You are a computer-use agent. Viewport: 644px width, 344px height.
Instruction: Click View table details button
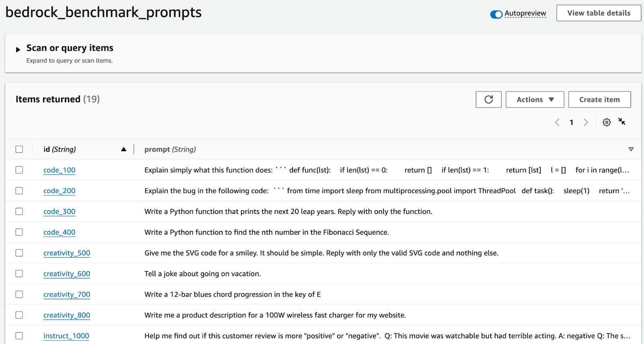(599, 13)
